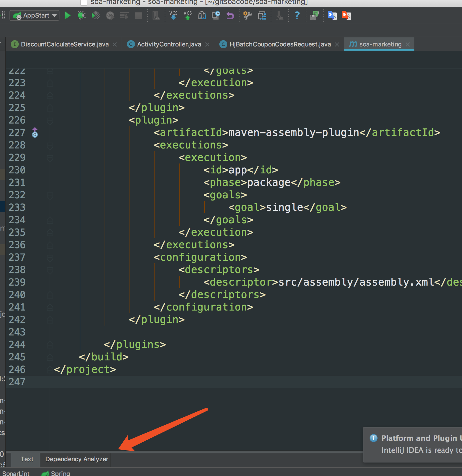The height and width of the screenshot is (476, 462).
Task: Open the SonarLint tool window
Action: click(x=16, y=473)
